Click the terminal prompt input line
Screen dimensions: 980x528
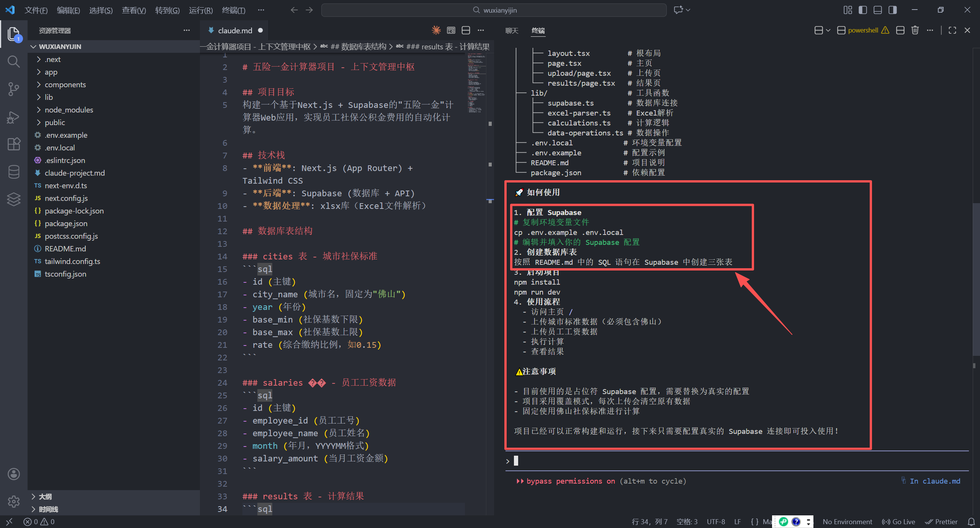tap(737, 461)
